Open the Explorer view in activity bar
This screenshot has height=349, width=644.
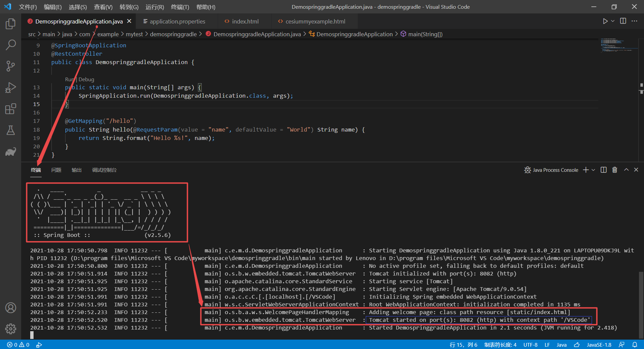pyautogui.click(x=11, y=24)
